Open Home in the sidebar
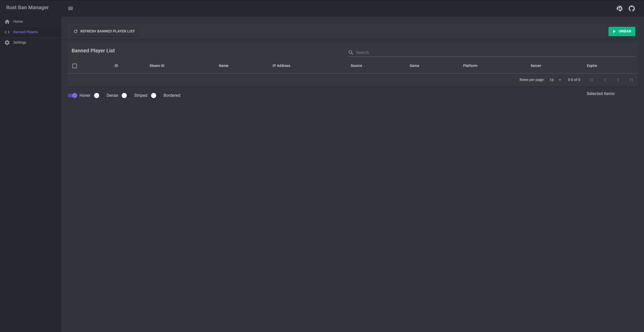644x332 pixels. [31, 22]
